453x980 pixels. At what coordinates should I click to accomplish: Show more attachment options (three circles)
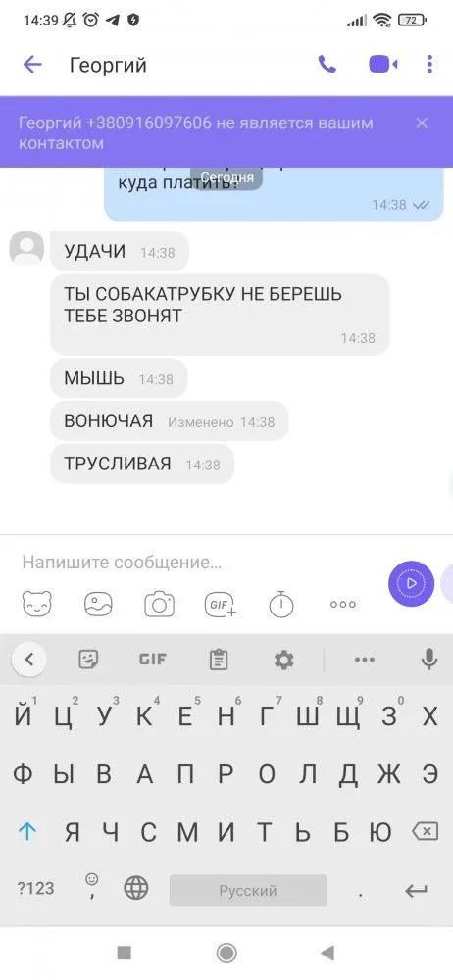click(x=343, y=605)
